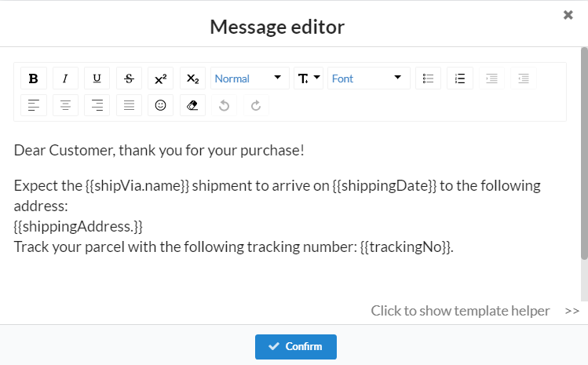
Task: Click the 'Message editor' title
Action: [277, 27]
